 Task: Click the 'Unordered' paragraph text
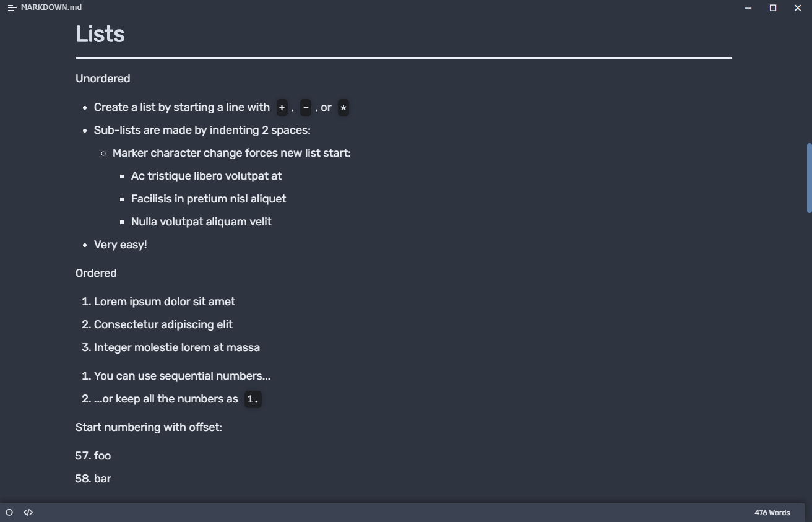tap(103, 79)
